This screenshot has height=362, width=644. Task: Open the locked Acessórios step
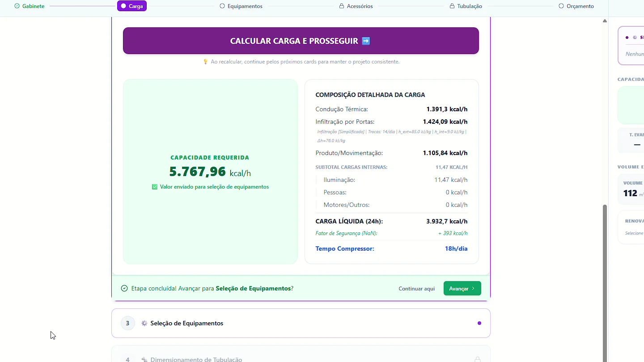[356, 6]
